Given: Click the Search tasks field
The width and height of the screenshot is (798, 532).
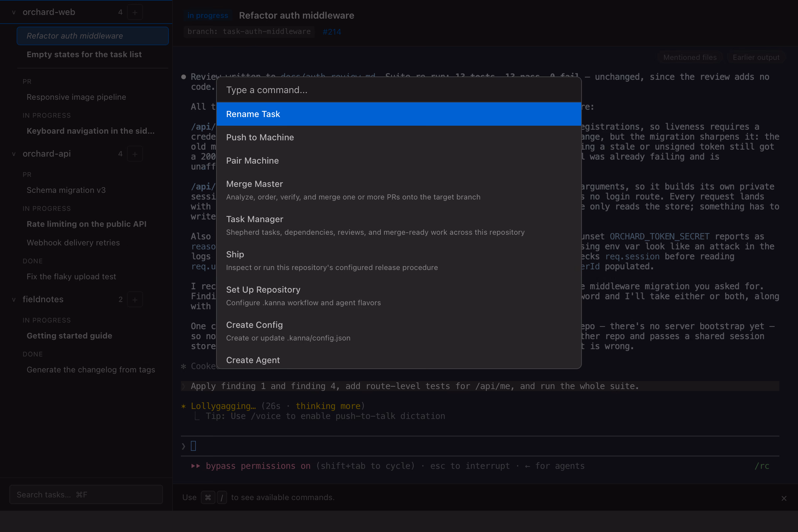Looking at the screenshot, I should coord(86,494).
